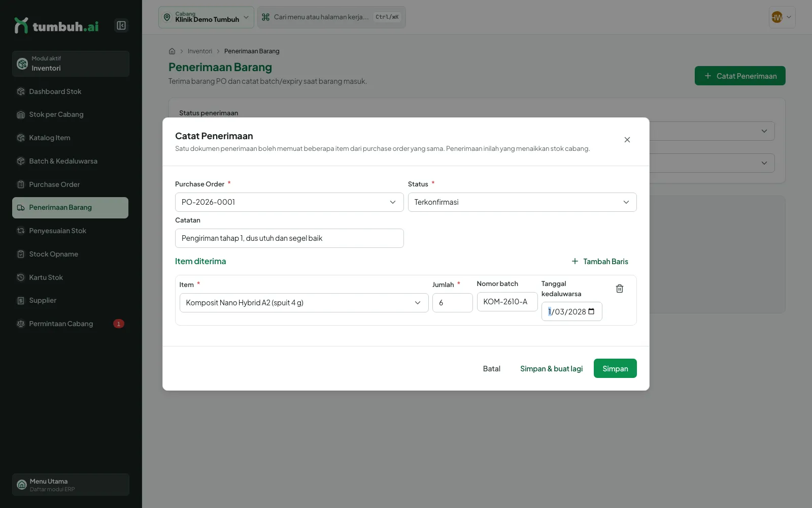Image resolution: width=812 pixels, height=508 pixels.
Task: Expand the Purchase Order PO-2026-0001 dropdown
Action: (x=289, y=202)
